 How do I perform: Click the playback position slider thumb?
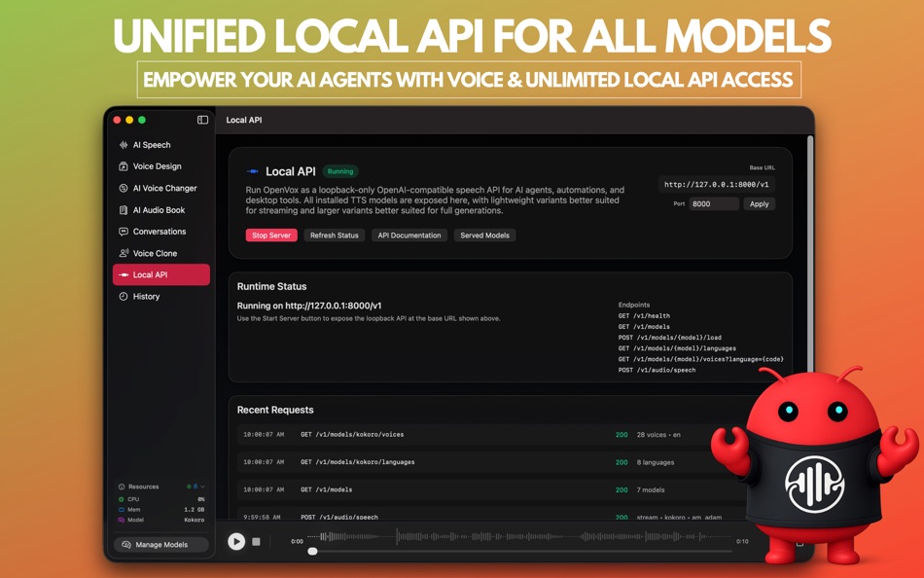tap(313, 552)
